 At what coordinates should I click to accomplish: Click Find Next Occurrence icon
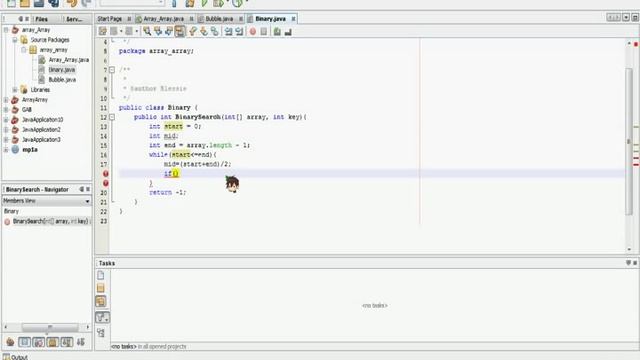[169, 31]
